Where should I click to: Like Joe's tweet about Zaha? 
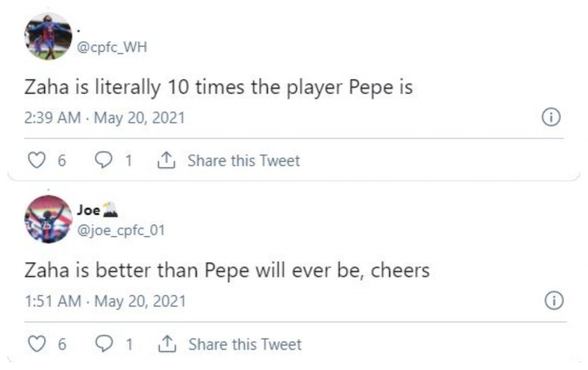(37, 344)
